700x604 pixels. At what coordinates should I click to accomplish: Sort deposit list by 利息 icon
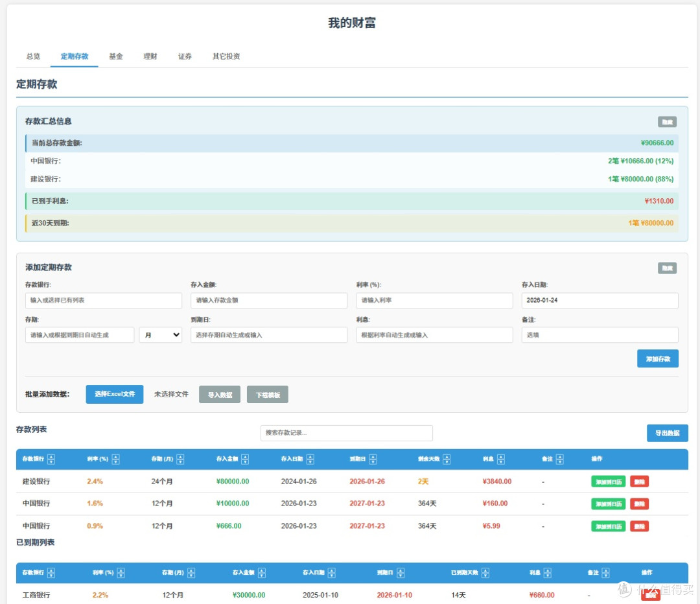(501, 459)
